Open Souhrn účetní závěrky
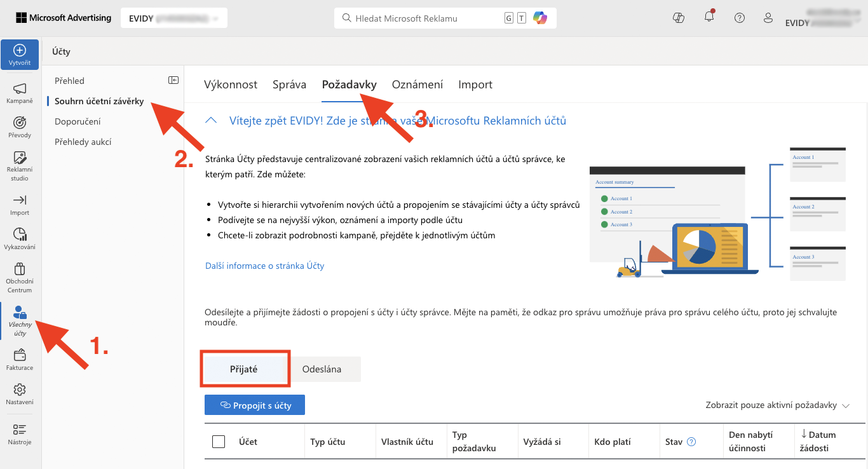The height and width of the screenshot is (469, 868). point(99,101)
